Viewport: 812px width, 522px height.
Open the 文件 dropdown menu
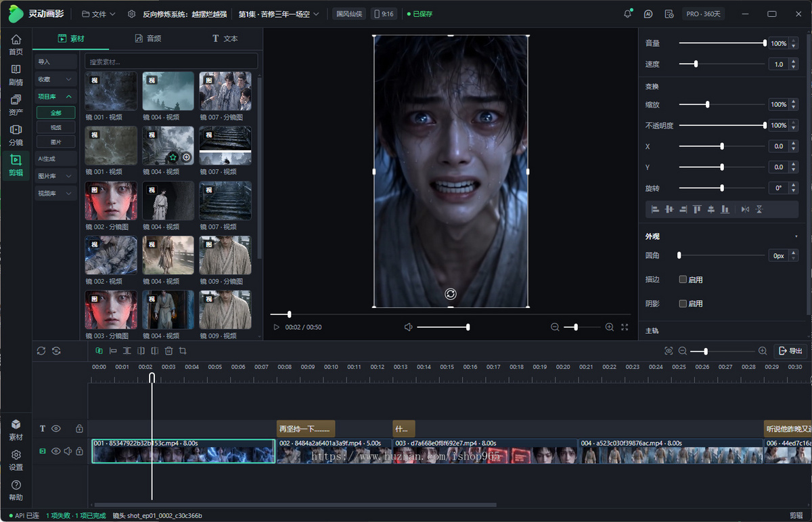point(99,14)
